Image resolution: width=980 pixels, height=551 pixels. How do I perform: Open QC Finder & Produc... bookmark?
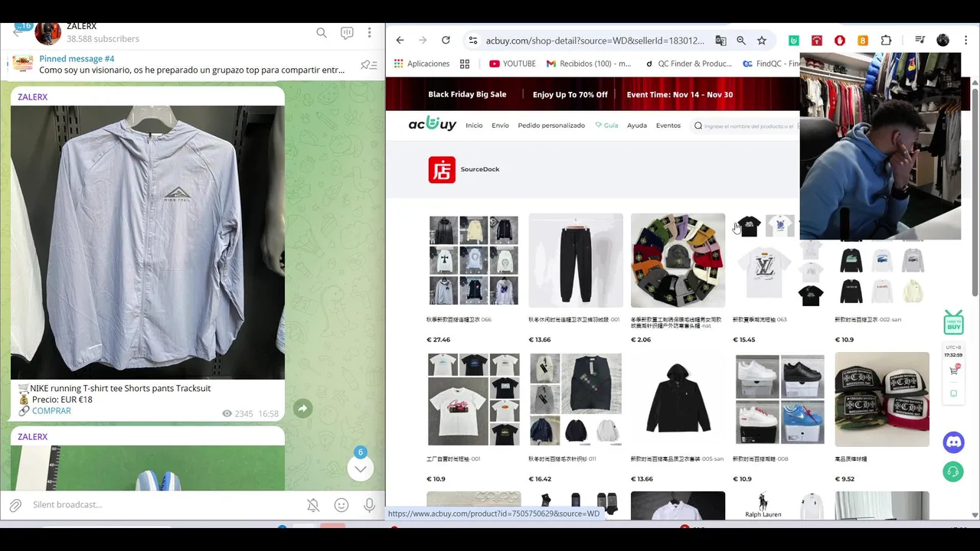click(689, 64)
